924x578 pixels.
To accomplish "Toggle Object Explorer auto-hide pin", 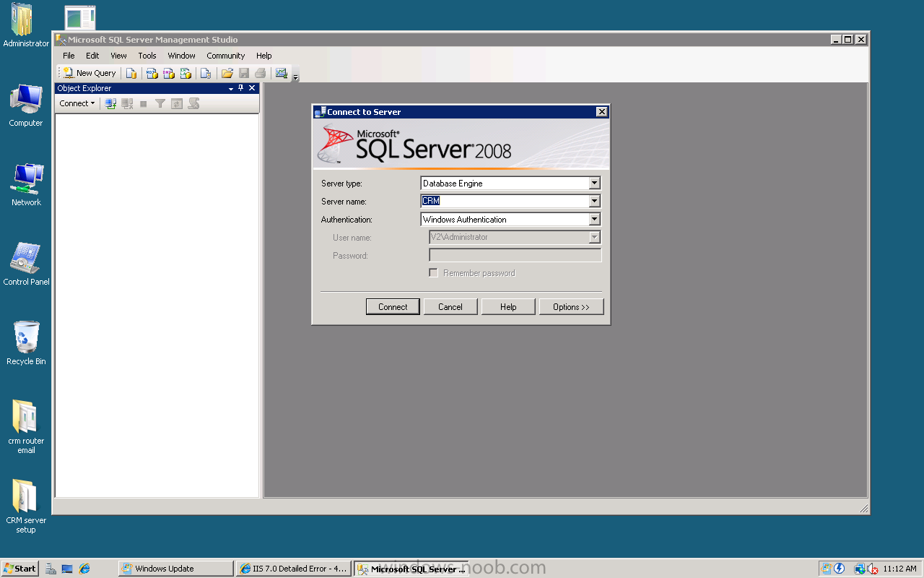I will click(x=241, y=88).
